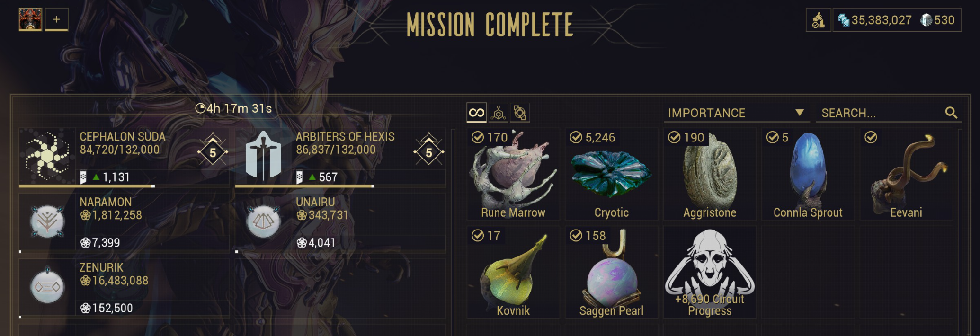
Task: Click the Arbiters of Hexis emblem
Action: tap(263, 156)
